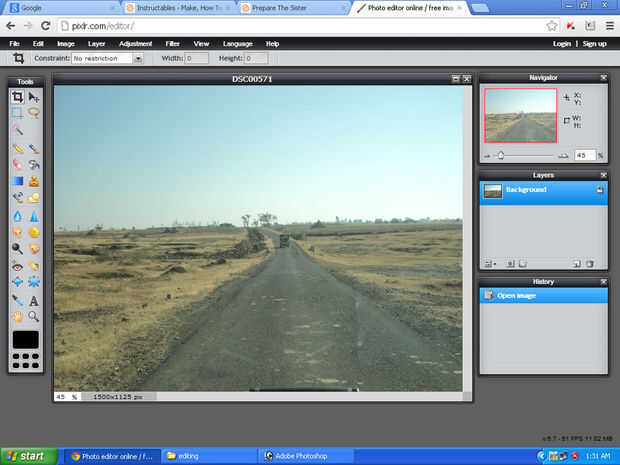This screenshot has height=465, width=620.
Task: Select the Type text tool
Action: click(x=34, y=301)
